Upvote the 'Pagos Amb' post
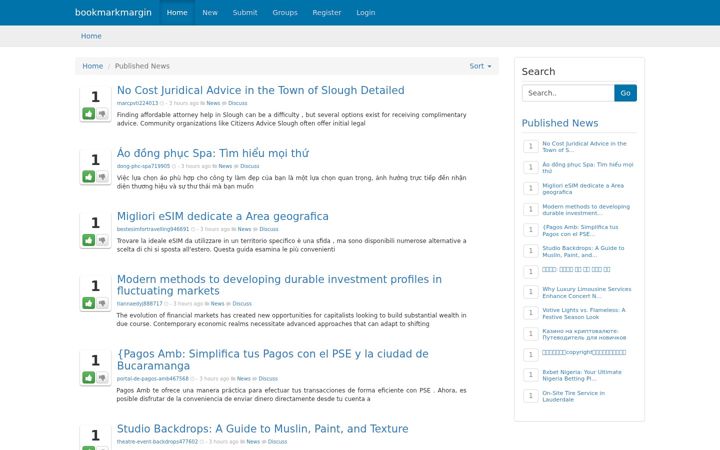Viewport: 720px width, 450px height. pyautogui.click(x=89, y=377)
